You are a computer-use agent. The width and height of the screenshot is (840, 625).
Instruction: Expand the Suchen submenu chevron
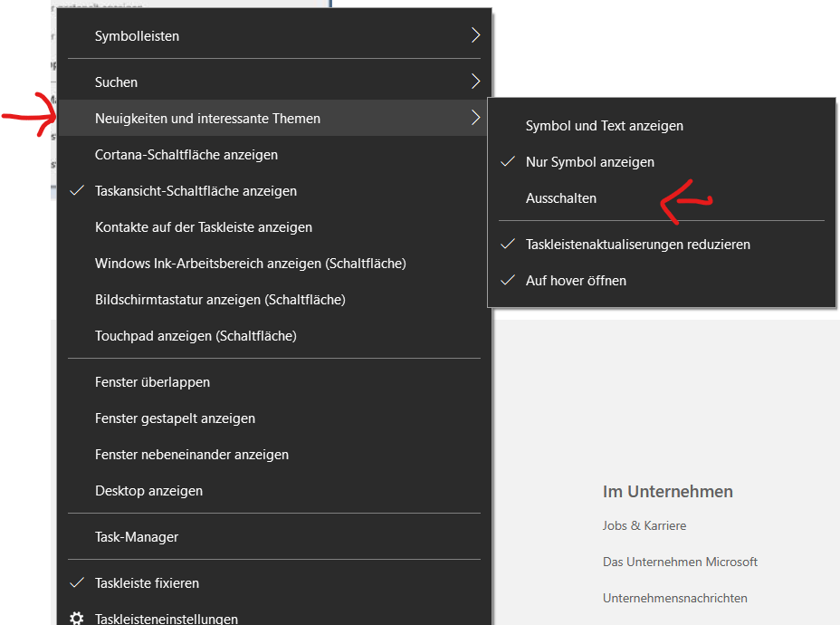(475, 82)
